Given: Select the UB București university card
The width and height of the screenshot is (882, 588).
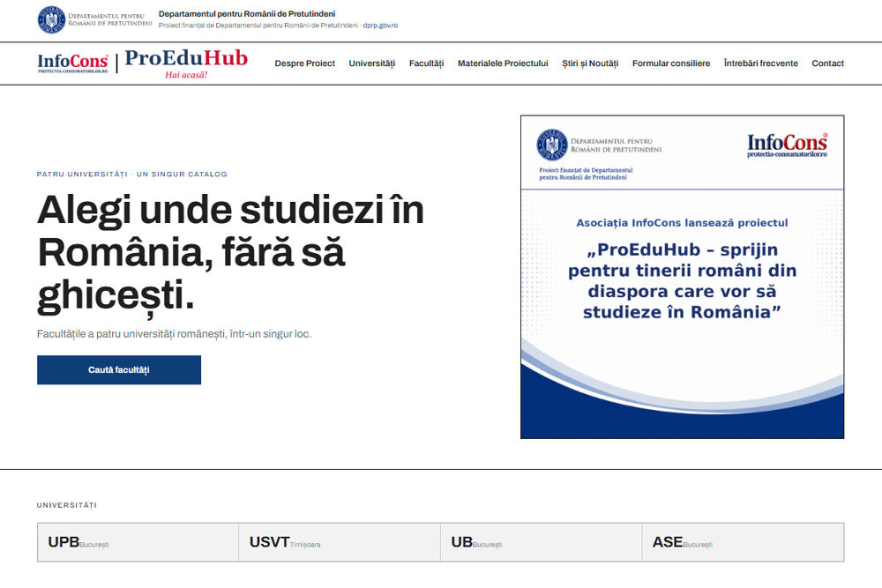Looking at the screenshot, I should coord(542,542).
